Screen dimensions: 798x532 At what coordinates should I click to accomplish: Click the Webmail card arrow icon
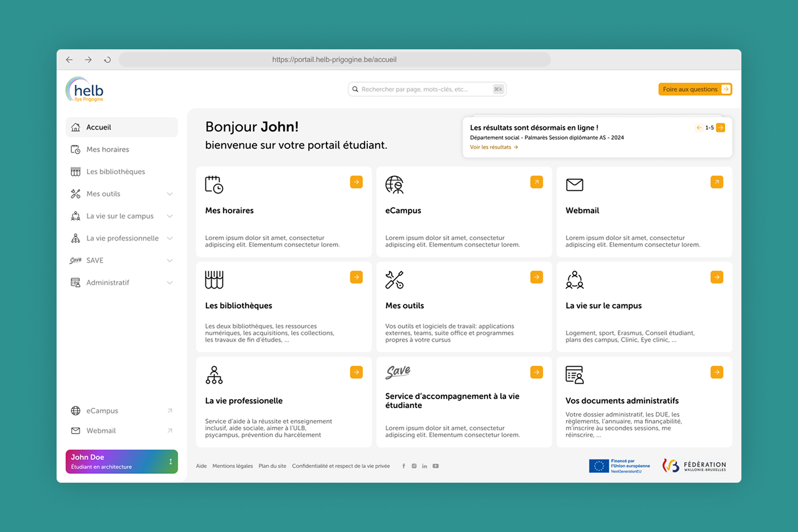point(717,182)
